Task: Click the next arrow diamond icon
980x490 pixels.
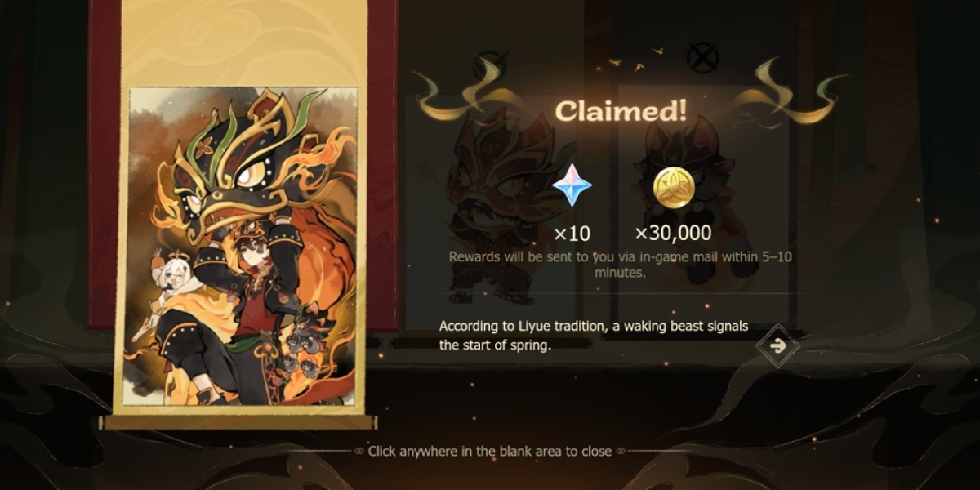Action: pos(777,345)
